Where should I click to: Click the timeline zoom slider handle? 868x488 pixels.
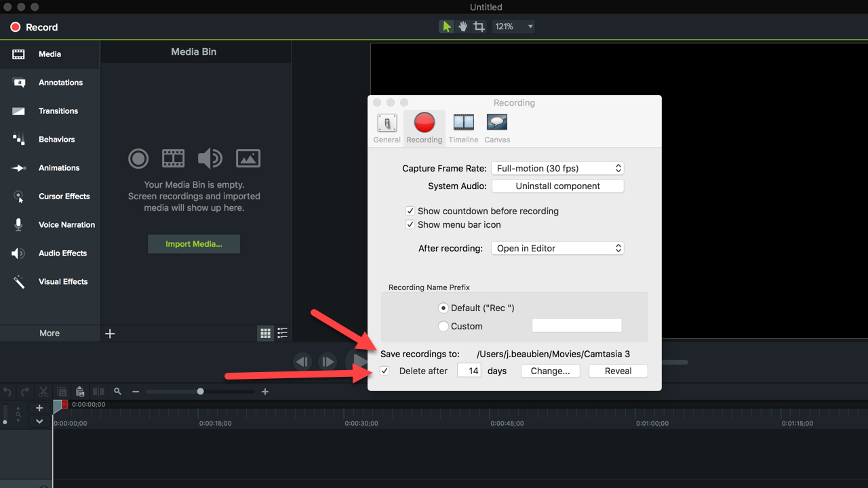(x=200, y=391)
